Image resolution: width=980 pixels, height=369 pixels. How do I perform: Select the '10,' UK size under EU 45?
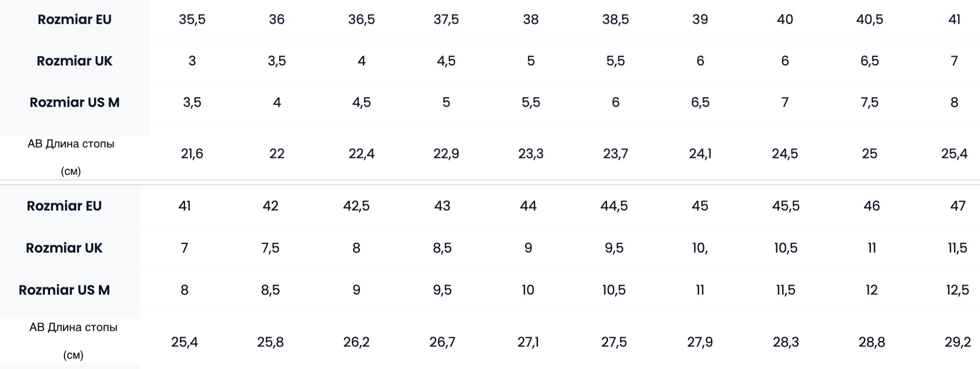[700, 248]
